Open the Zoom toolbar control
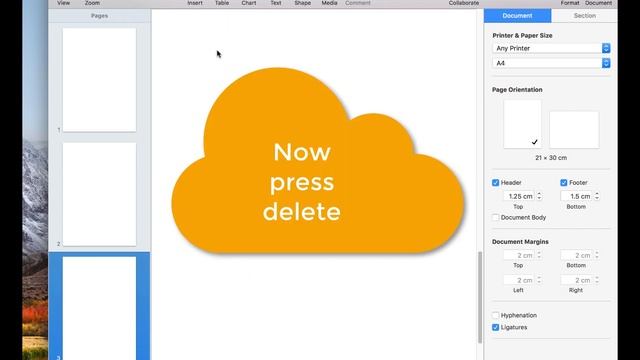 point(92,3)
